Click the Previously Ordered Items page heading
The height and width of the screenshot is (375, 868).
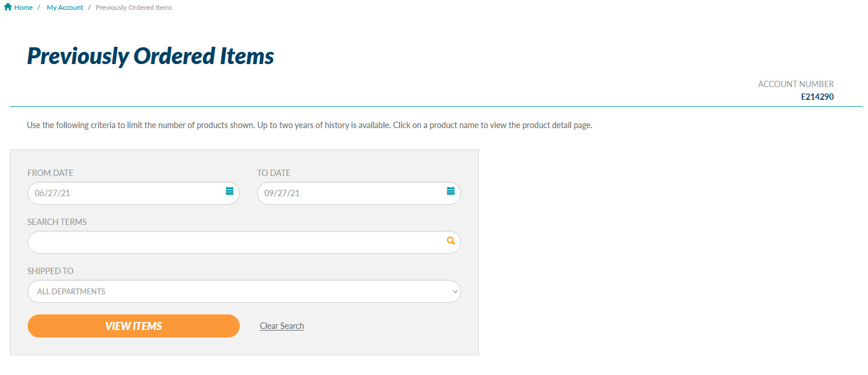pos(150,56)
